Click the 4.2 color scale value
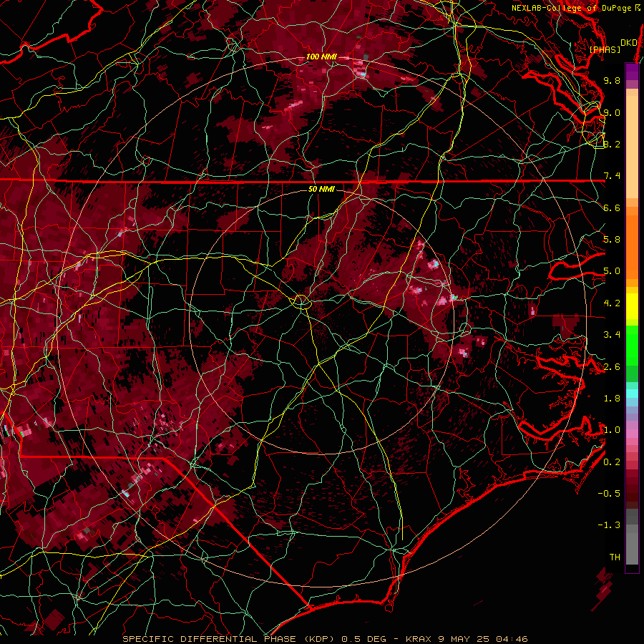The height and width of the screenshot is (644, 644). pyautogui.click(x=612, y=303)
